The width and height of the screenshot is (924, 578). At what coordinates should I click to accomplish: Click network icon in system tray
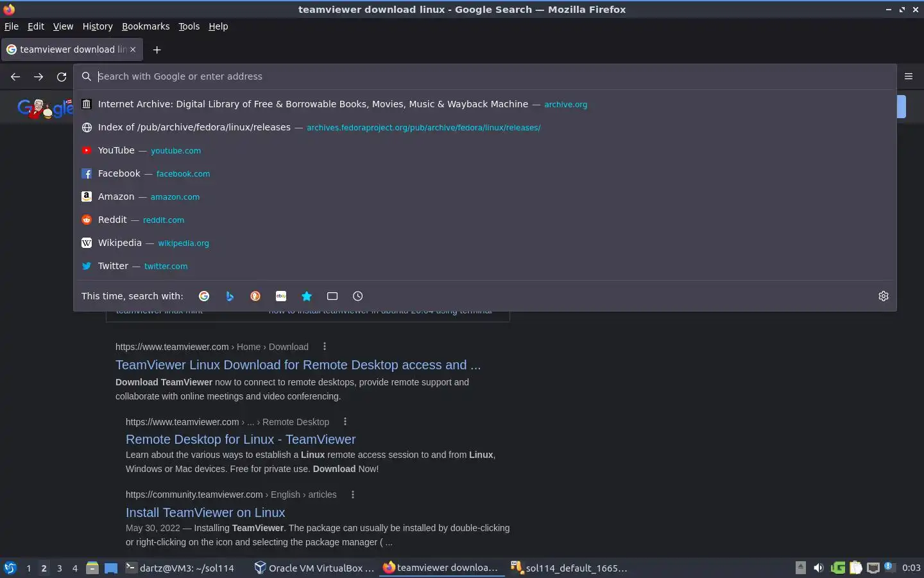tap(873, 568)
